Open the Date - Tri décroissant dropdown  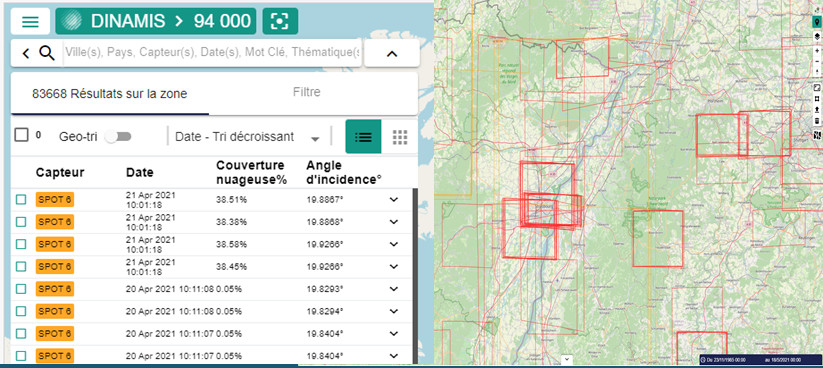[247, 137]
